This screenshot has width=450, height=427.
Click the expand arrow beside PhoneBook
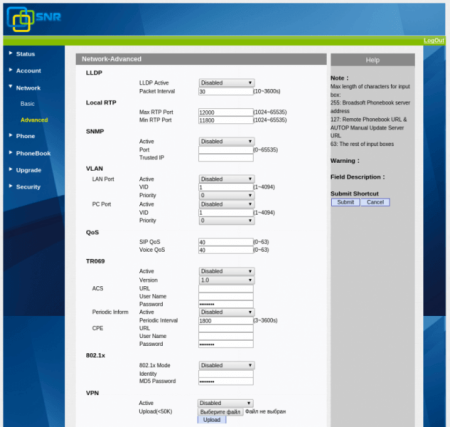[10, 152]
